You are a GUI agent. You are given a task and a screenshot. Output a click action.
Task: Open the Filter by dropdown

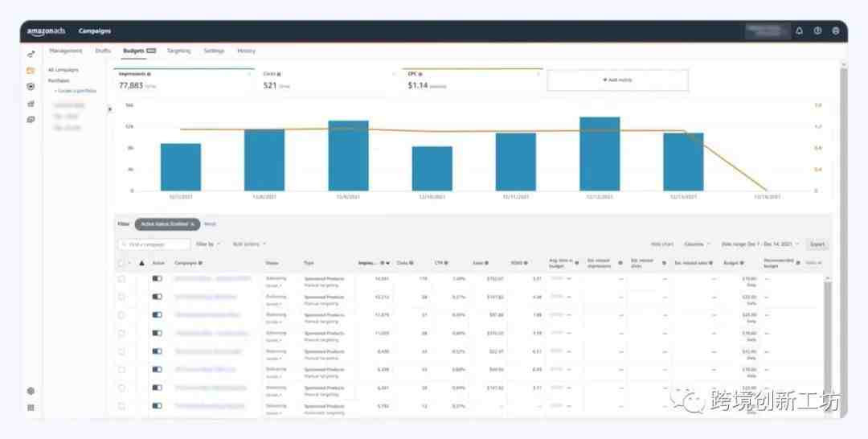tap(208, 244)
